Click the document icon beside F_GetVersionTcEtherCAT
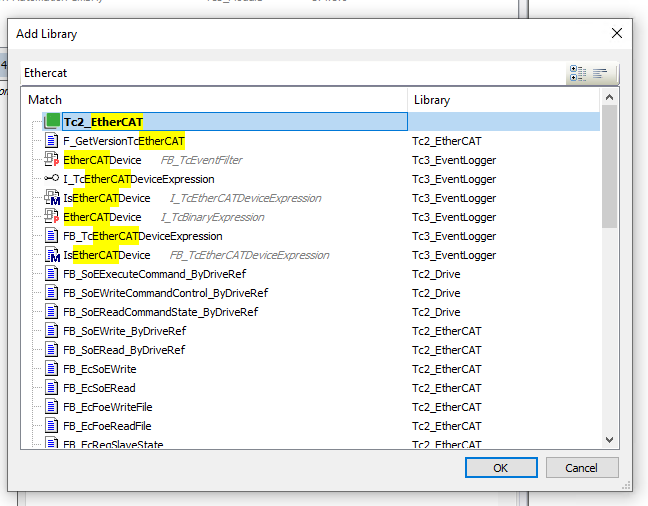Image resolution: width=648 pixels, height=506 pixels. coord(51,141)
